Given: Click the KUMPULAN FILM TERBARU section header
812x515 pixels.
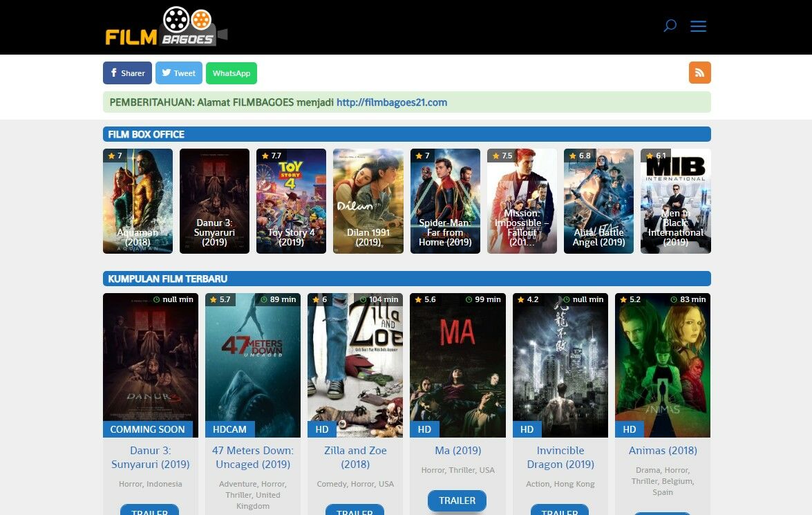Looking at the screenshot, I should pyautogui.click(x=407, y=279).
